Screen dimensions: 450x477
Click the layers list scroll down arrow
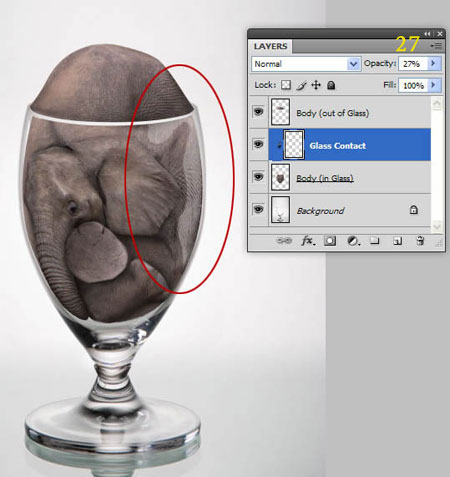pyautogui.click(x=437, y=227)
